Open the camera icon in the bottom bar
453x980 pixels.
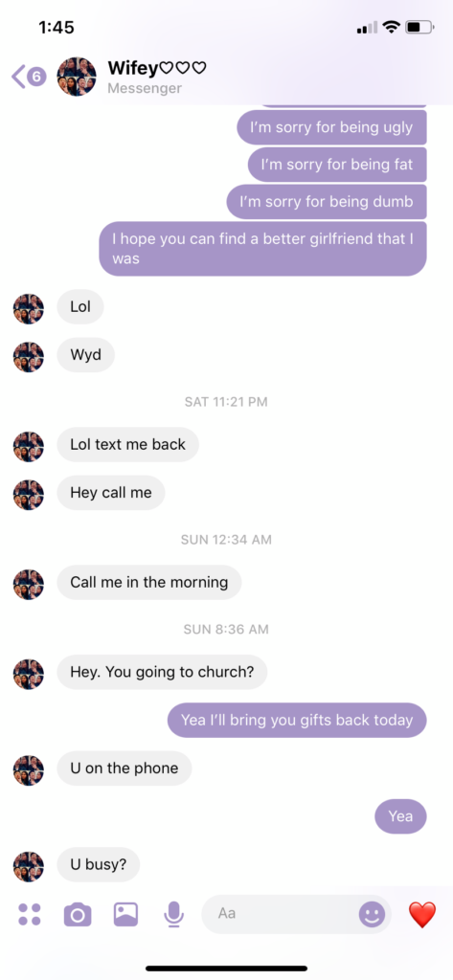(x=78, y=914)
